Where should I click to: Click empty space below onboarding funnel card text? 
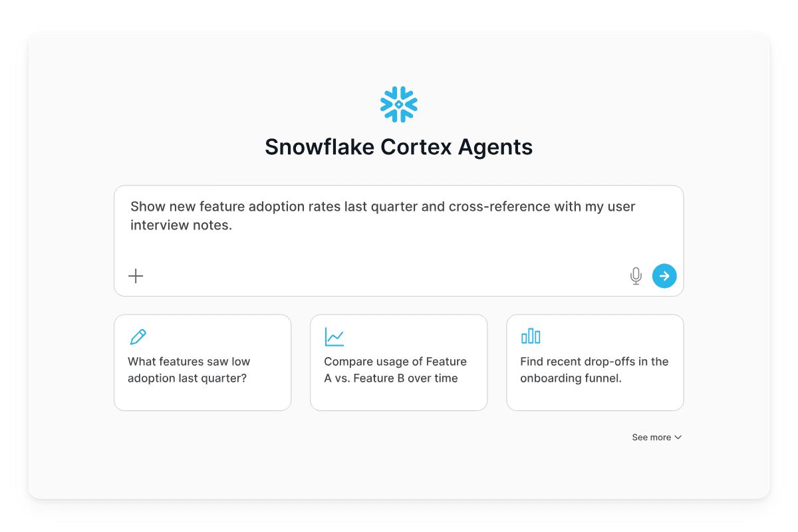(x=595, y=398)
